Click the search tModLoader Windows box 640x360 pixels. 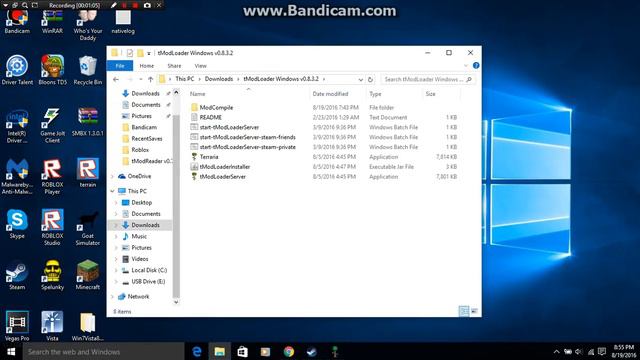click(427, 79)
